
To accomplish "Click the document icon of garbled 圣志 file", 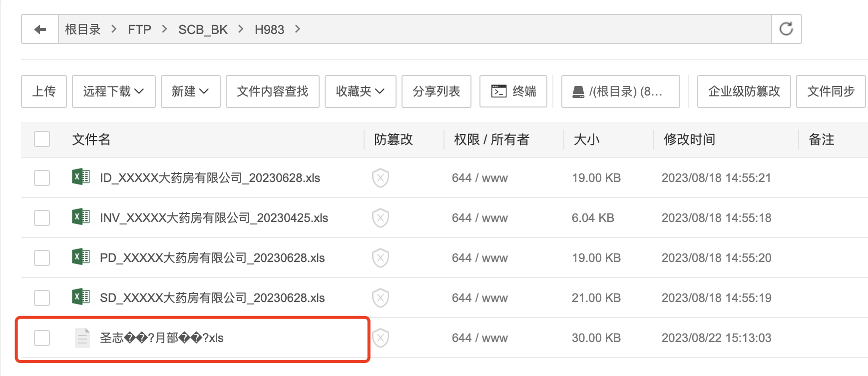I will coord(82,337).
